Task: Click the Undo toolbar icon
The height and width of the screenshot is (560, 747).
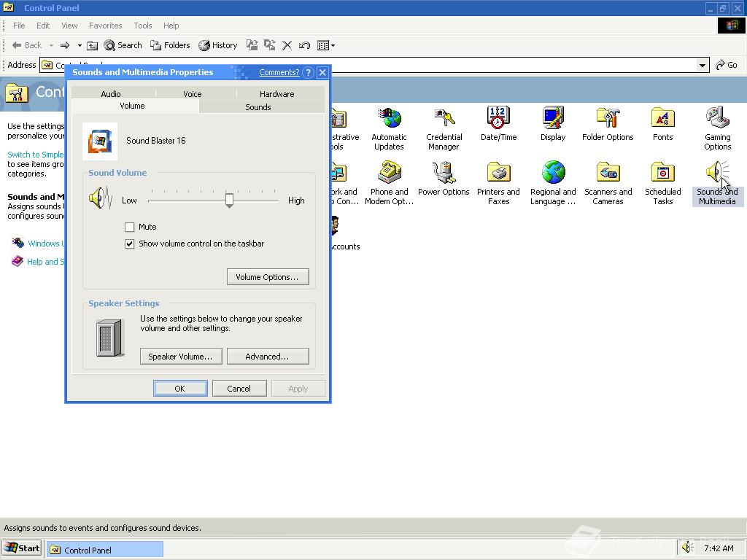Action: [x=304, y=45]
